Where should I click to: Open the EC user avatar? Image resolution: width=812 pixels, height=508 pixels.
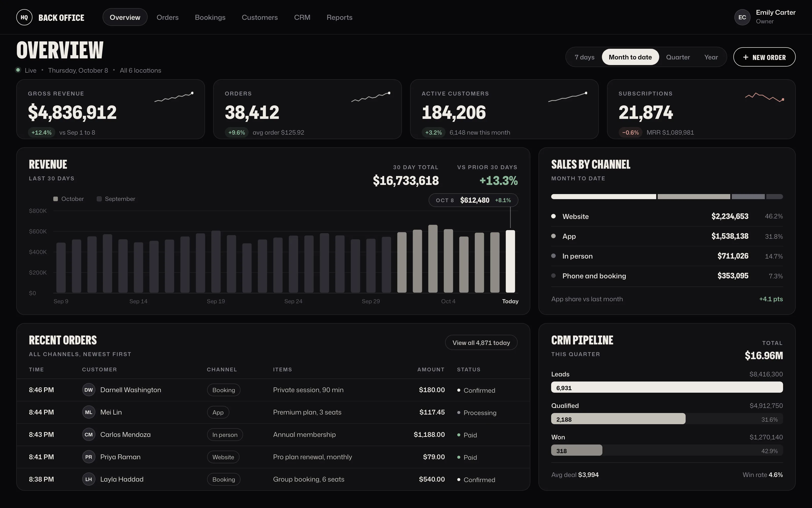tap(742, 18)
